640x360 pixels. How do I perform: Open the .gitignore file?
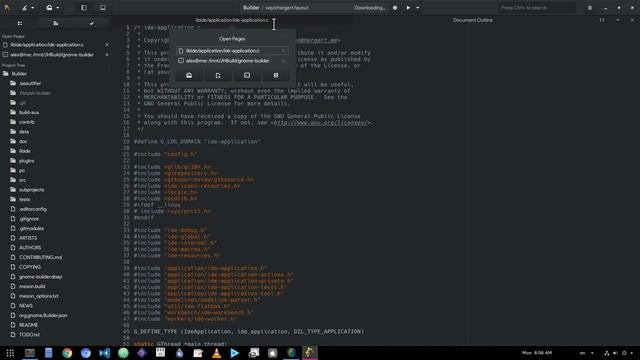(29, 219)
